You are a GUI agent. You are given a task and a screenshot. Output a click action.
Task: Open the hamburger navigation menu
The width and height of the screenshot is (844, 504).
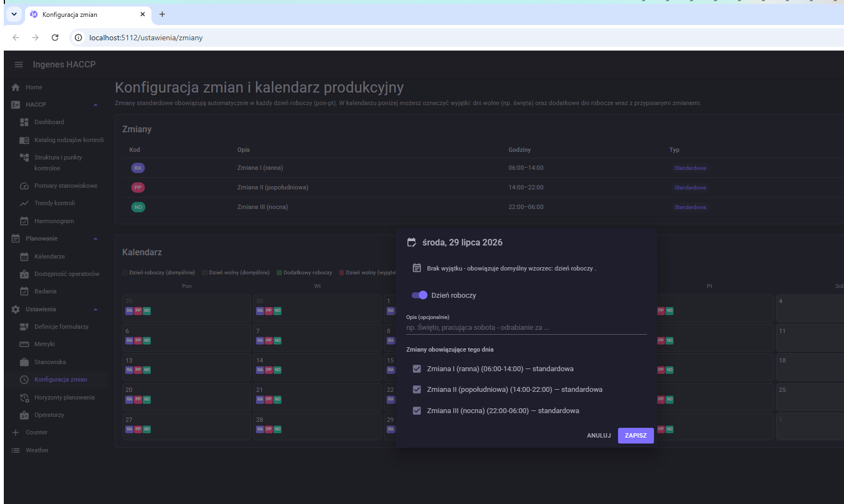19,64
